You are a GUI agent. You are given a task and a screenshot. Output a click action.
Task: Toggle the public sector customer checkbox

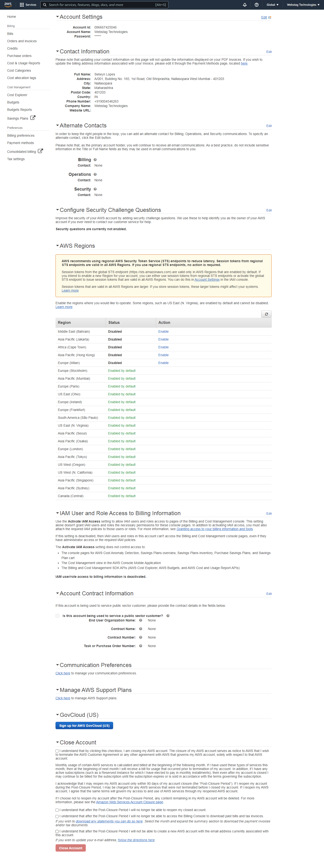pyautogui.click(x=57, y=616)
